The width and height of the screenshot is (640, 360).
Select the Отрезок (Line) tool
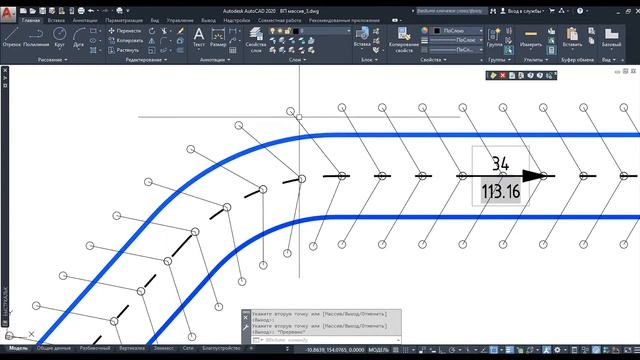11,37
